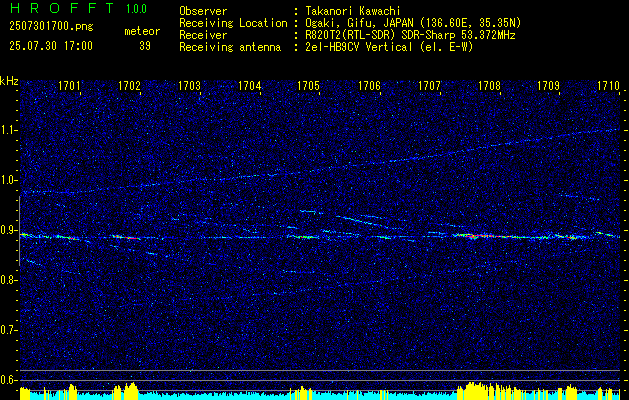Click the 1708 time marker

[x=489, y=85]
